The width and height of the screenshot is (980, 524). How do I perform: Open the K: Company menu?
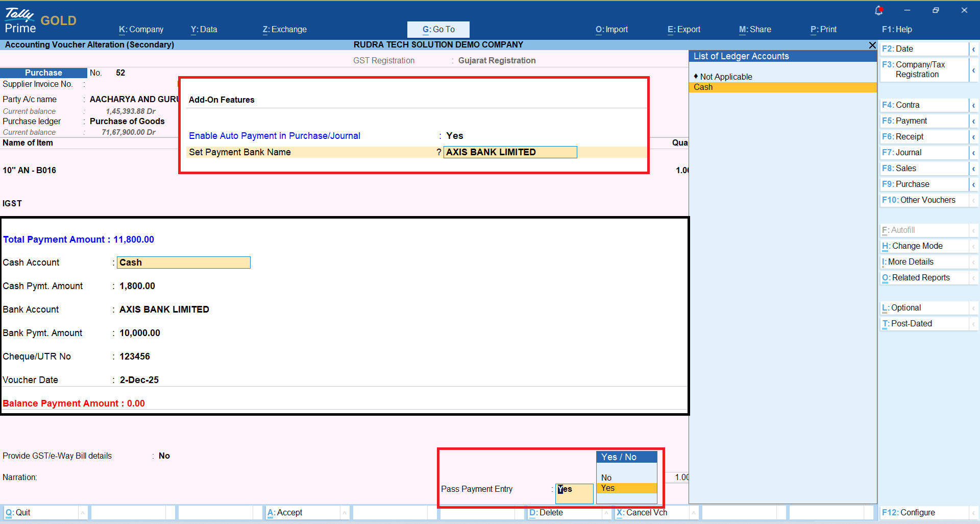(x=141, y=30)
